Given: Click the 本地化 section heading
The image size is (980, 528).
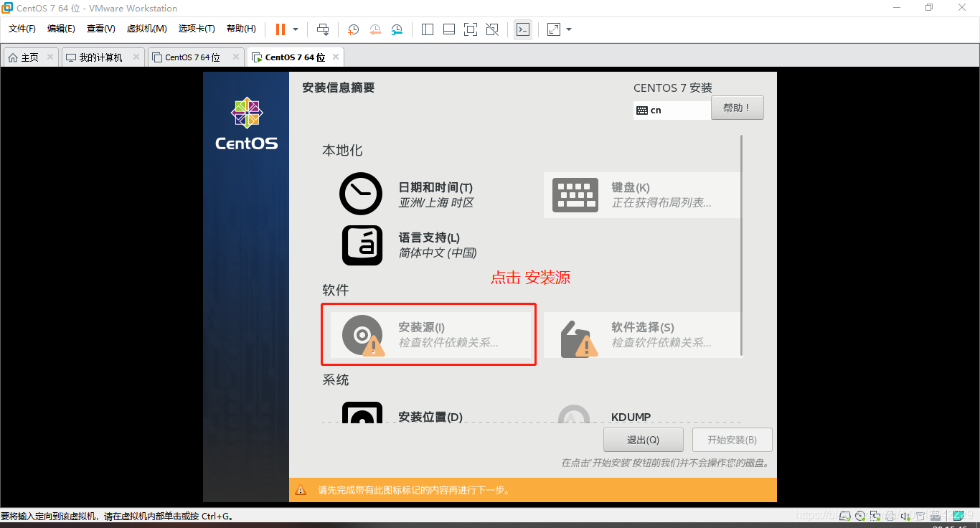Looking at the screenshot, I should coord(342,151).
